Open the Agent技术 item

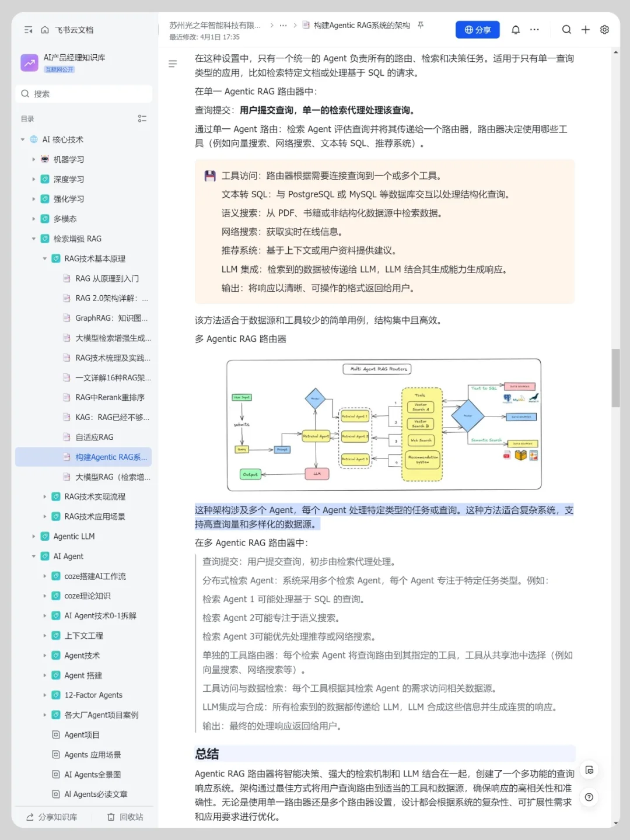83,655
